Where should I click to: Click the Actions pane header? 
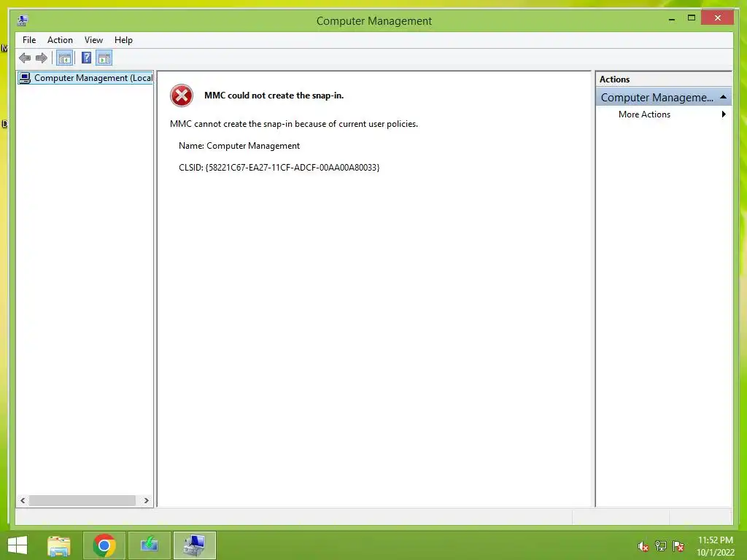(x=663, y=79)
